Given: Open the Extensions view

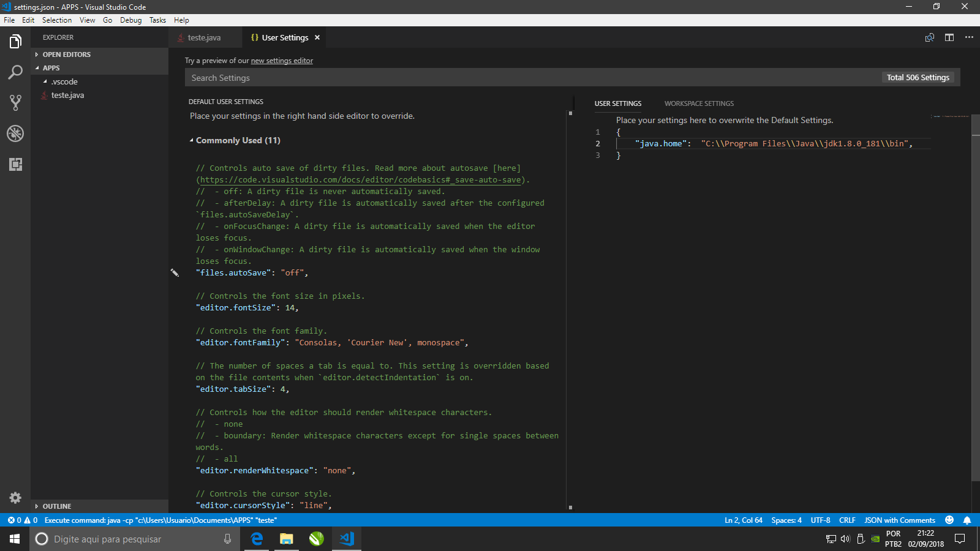Looking at the screenshot, I should point(15,164).
